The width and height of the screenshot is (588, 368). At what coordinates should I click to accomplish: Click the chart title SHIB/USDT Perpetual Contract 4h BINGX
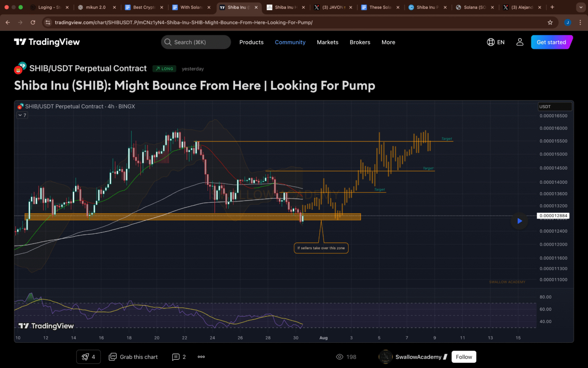click(x=80, y=106)
